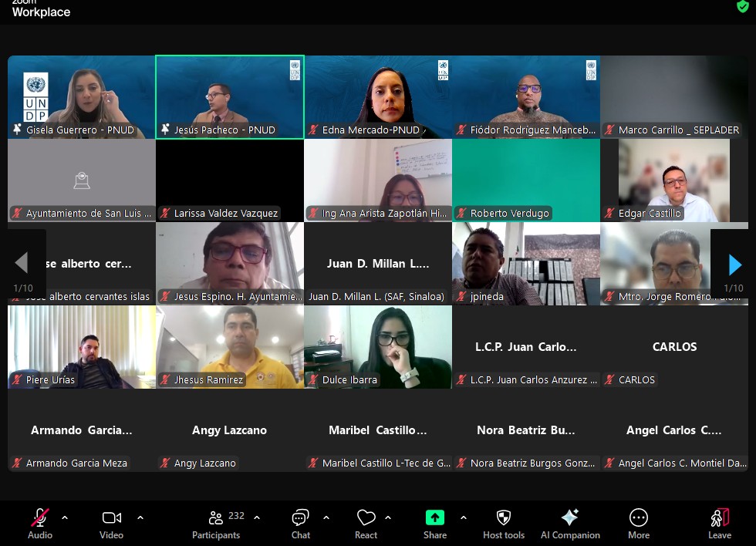This screenshot has width=756, height=546.
Task: Click CARLOS's muted mic icon
Action: click(609, 379)
